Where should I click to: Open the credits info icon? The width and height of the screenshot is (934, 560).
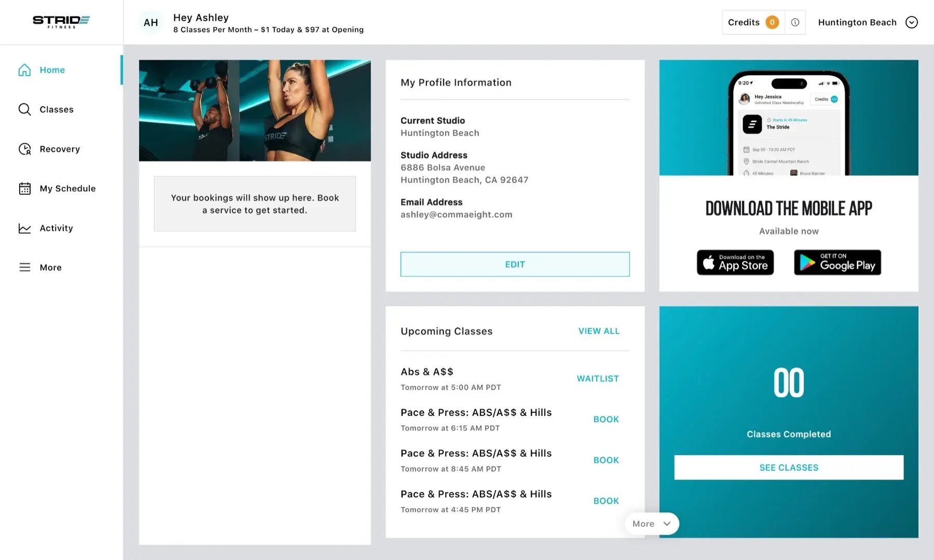(795, 22)
